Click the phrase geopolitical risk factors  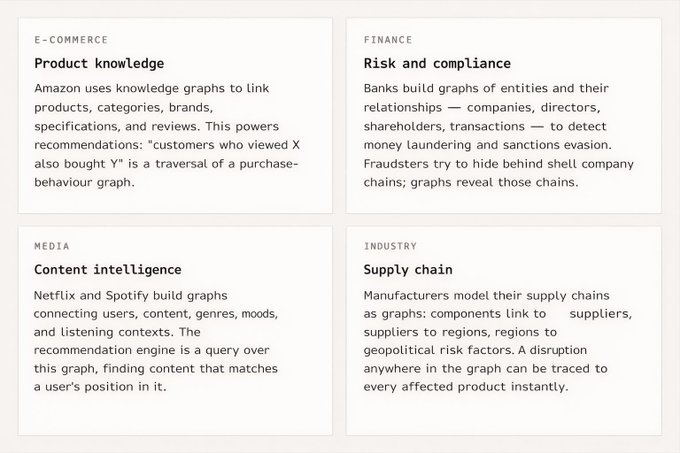coord(439,350)
